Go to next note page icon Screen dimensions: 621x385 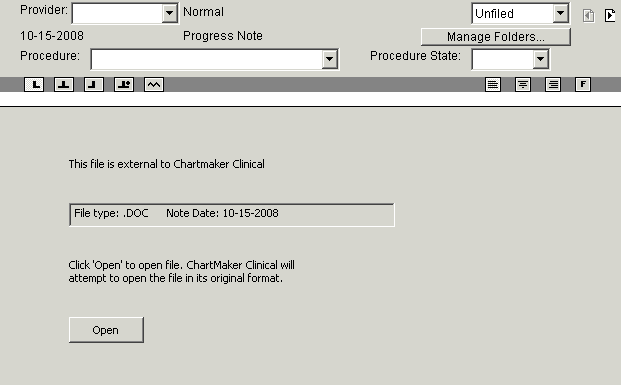click(610, 15)
